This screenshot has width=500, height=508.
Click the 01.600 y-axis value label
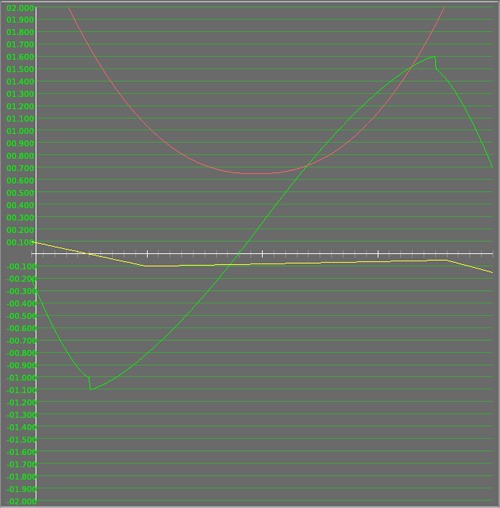20,57
